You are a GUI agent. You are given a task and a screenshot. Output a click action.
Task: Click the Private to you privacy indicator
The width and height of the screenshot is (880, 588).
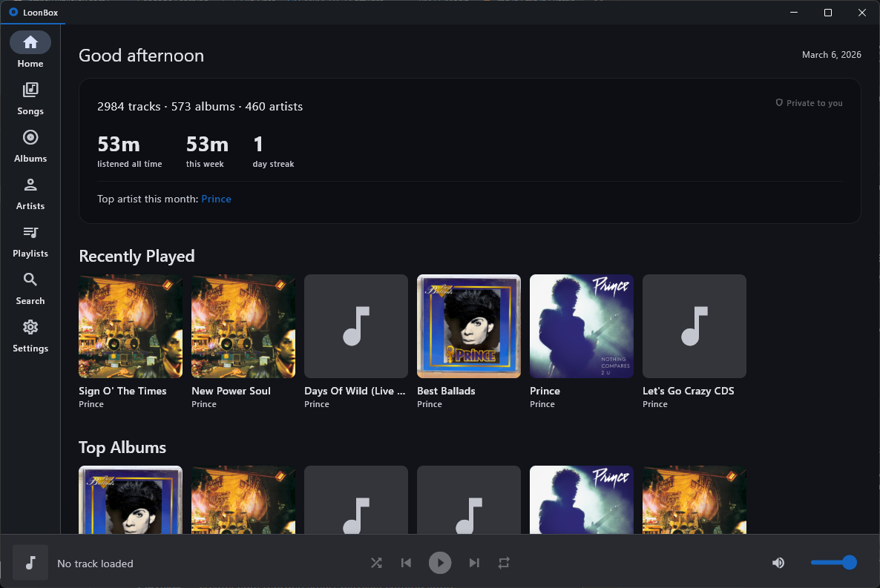808,103
